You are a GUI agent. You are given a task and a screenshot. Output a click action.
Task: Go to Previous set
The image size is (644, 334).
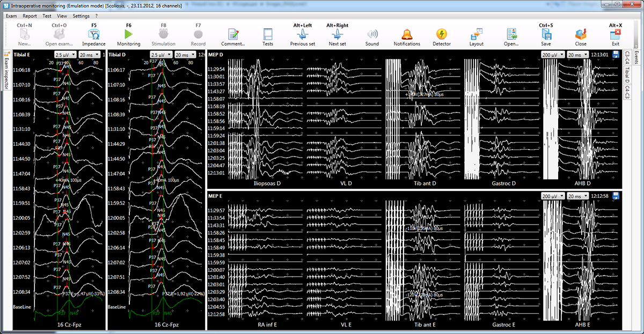pyautogui.click(x=302, y=35)
